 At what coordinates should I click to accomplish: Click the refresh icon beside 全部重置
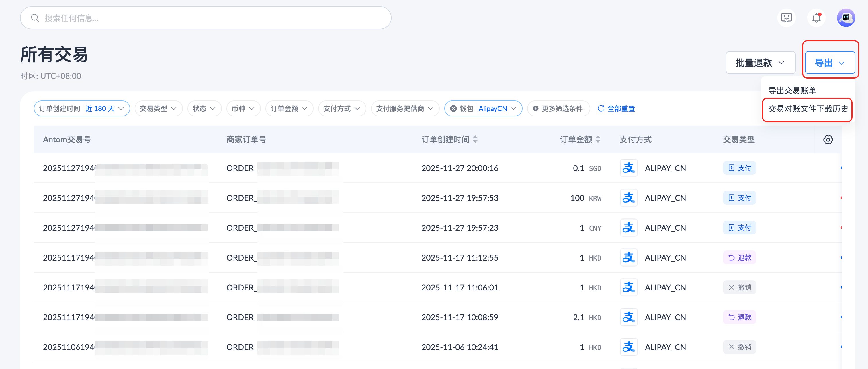(601, 109)
